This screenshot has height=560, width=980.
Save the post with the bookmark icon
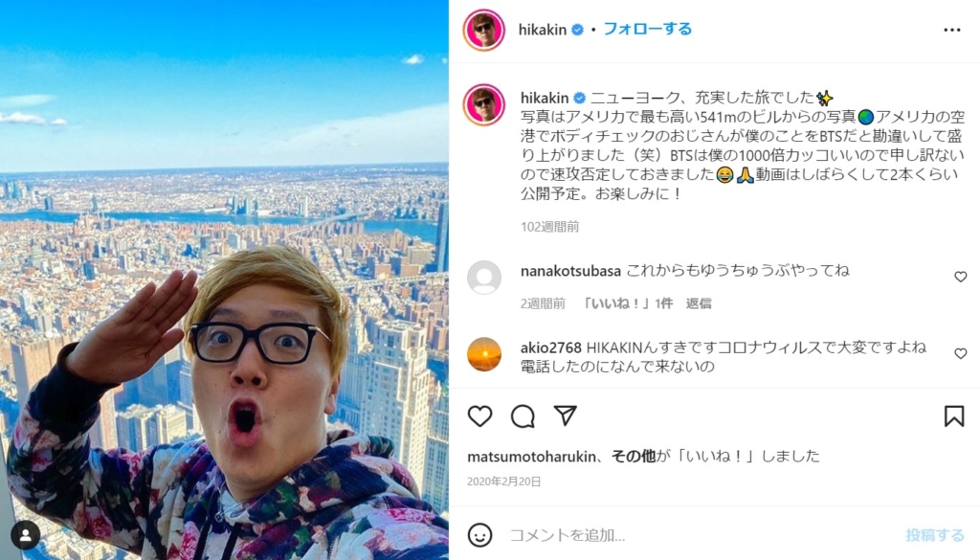(954, 416)
